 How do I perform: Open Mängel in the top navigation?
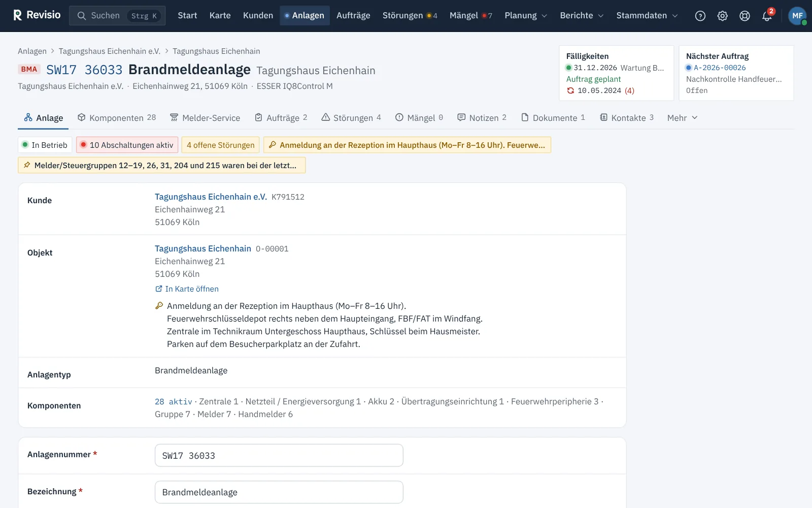[x=470, y=16]
